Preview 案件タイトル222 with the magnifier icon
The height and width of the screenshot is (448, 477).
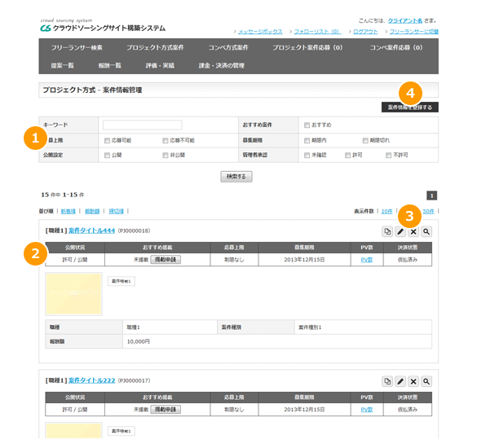tap(426, 381)
